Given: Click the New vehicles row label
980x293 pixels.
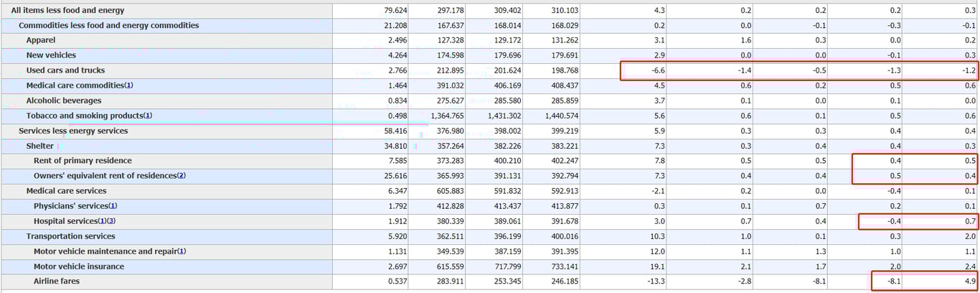Looking at the screenshot, I should pos(51,55).
